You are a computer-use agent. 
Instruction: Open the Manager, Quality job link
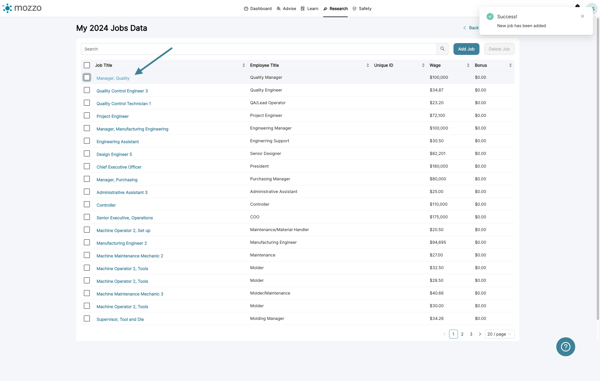click(113, 78)
